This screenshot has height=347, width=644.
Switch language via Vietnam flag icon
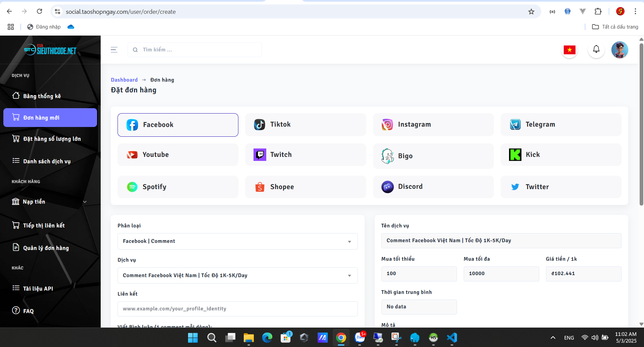[569, 50]
